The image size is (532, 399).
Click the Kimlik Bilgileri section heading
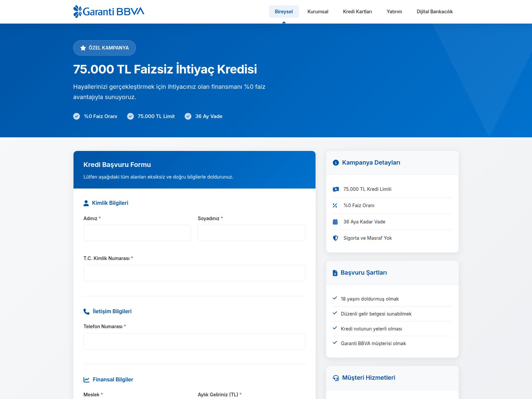click(110, 203)
